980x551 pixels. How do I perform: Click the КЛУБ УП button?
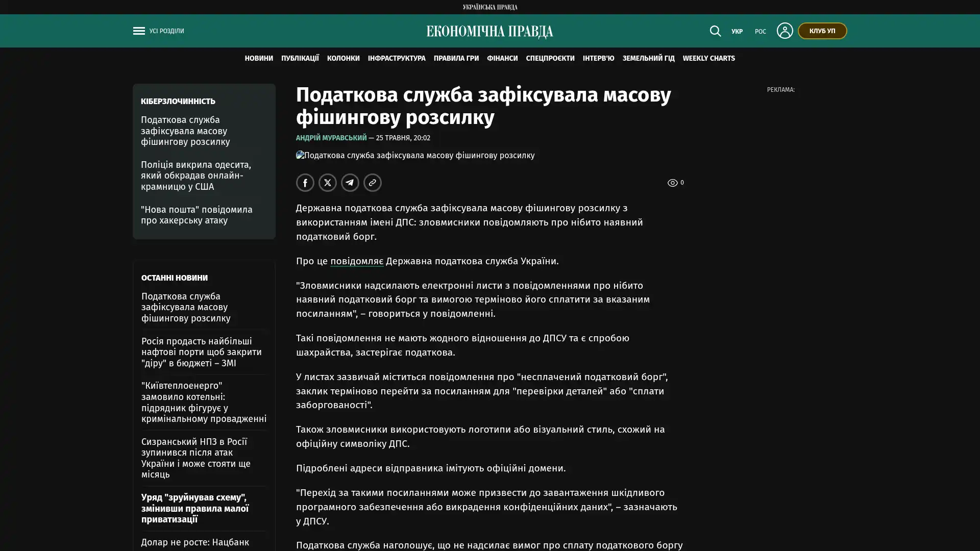pos(822,31)
